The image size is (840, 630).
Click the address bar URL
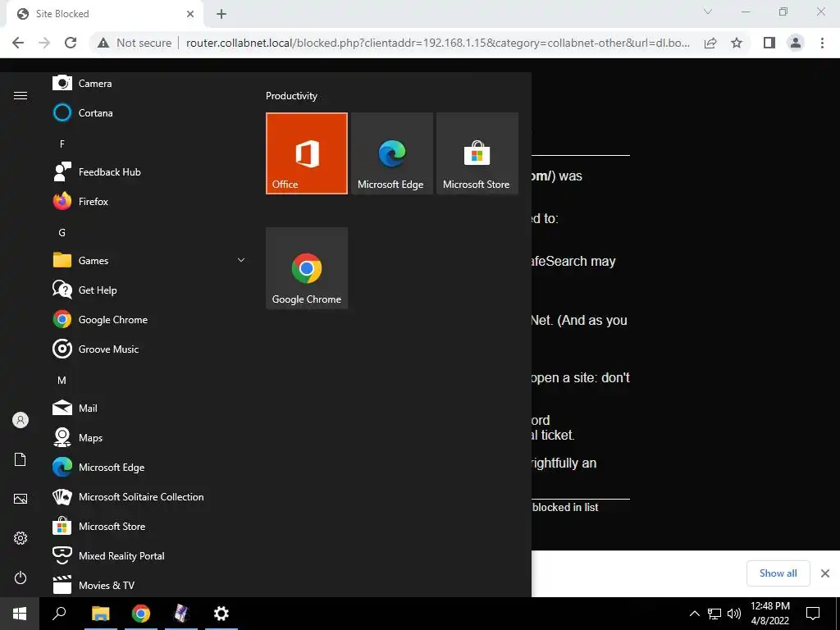click(438, 43)
